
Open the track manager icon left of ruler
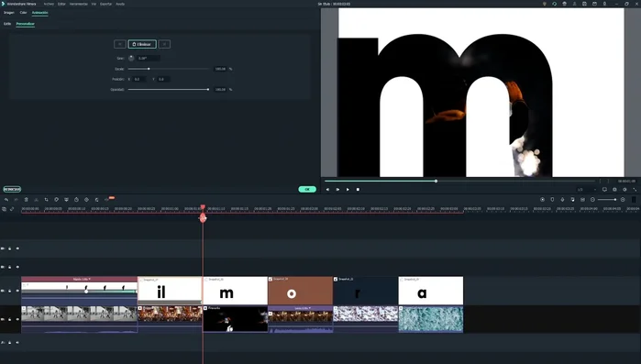pos(4,209)
